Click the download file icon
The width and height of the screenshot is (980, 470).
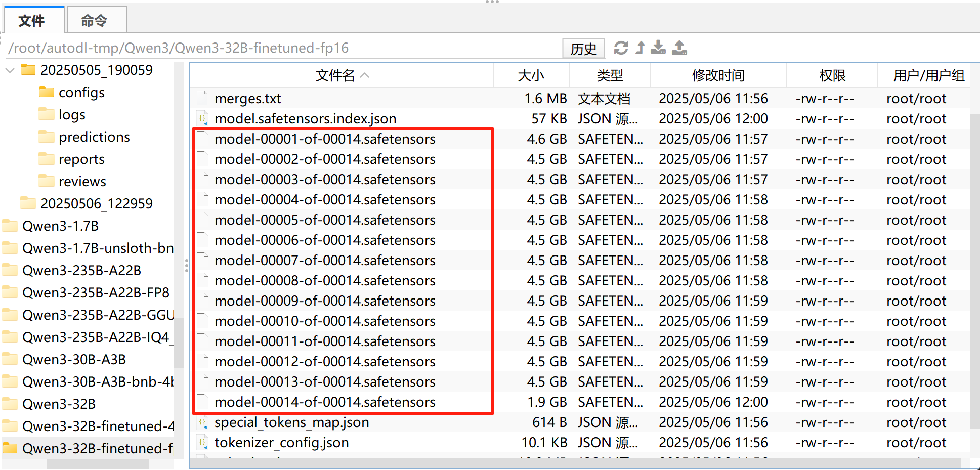coord(658,48)
